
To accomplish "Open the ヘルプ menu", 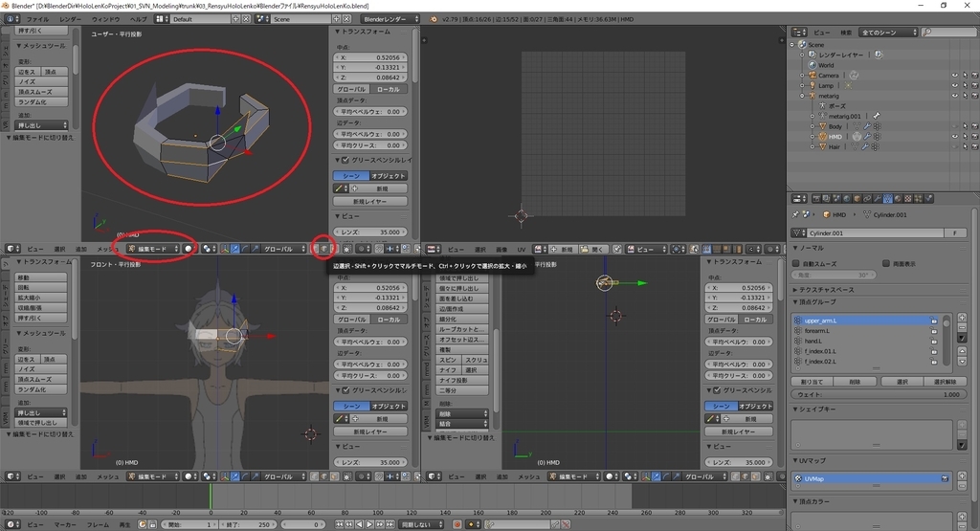I will tap(138, 19).
